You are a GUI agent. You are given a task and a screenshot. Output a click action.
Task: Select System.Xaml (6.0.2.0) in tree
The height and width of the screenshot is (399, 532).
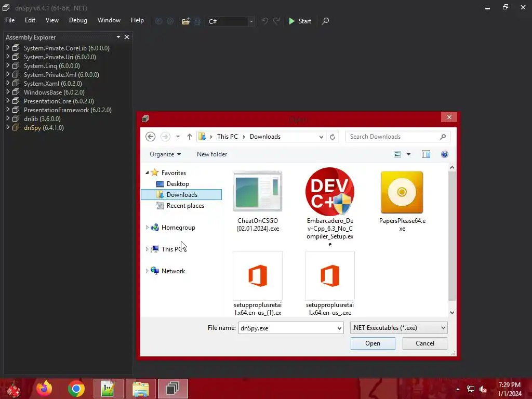point(52,84)
